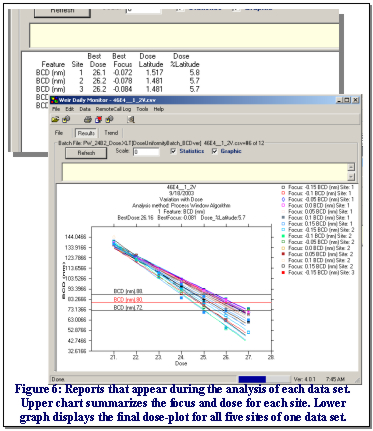Click the Batch File path label
The height and width of the screenshot is (431, 373).
161,143
